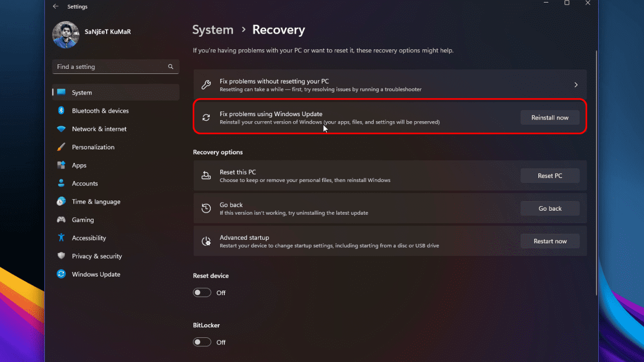Click the Bluetooth & devices icon

[61, 111]
